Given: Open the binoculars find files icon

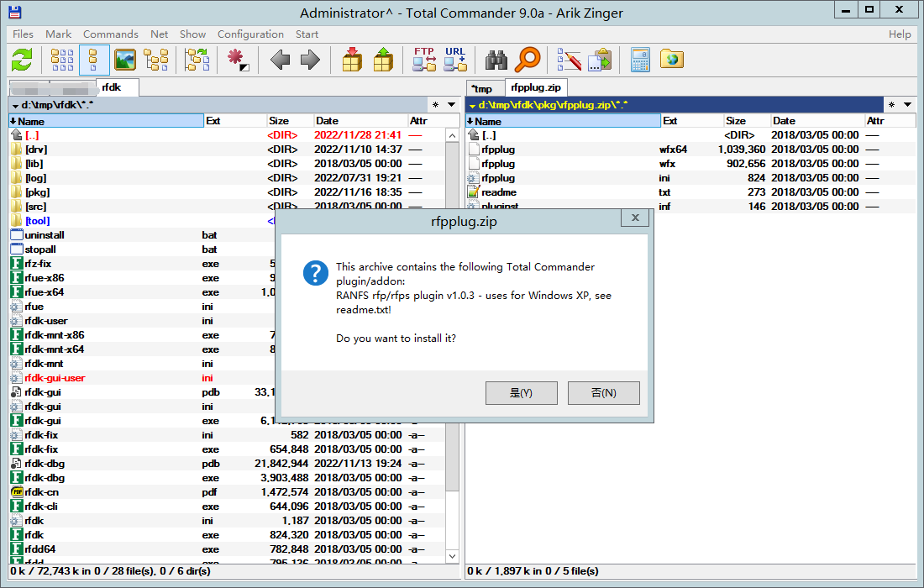Looking at the screenshot, I should point(496,60).
